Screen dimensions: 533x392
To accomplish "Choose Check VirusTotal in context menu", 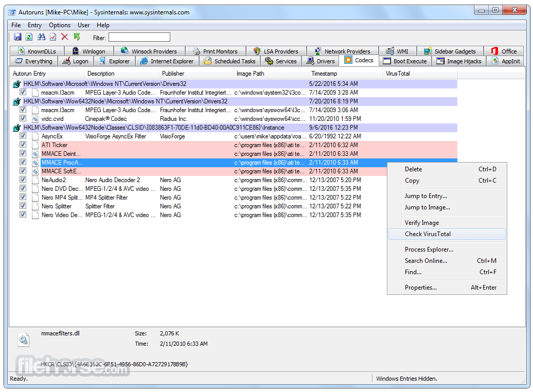I will point(447,234).
